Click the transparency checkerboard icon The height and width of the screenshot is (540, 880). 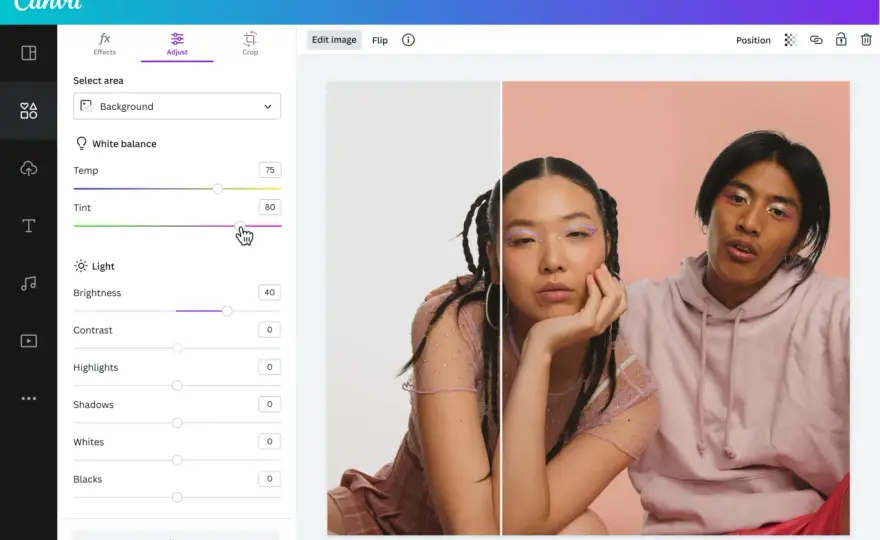pos(790,40)
